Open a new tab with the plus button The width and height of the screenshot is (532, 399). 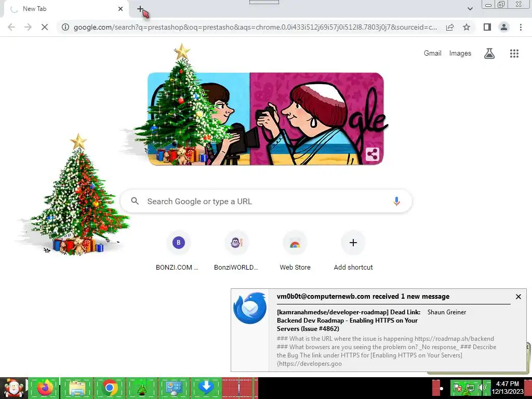point(140,9)
